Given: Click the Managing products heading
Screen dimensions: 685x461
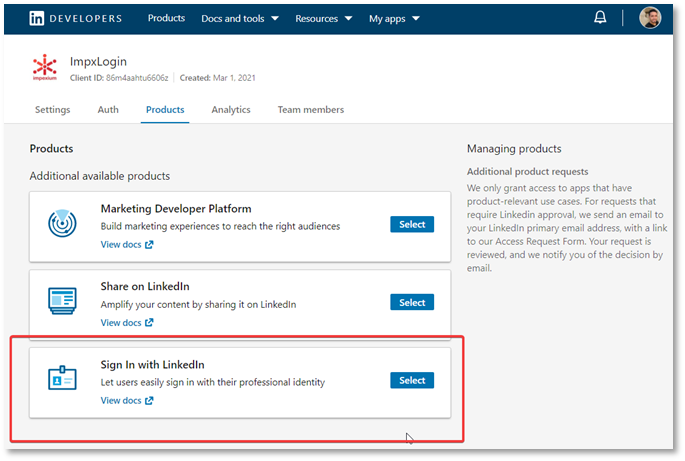Looking at the screenshot, I should pyautogui.click(x=514, y=149).
